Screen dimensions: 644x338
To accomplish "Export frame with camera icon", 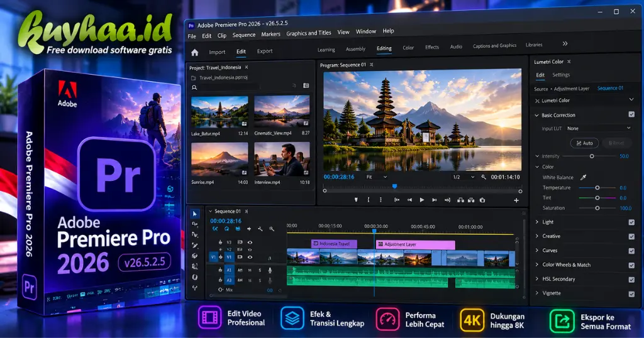I will pos(482,200).
